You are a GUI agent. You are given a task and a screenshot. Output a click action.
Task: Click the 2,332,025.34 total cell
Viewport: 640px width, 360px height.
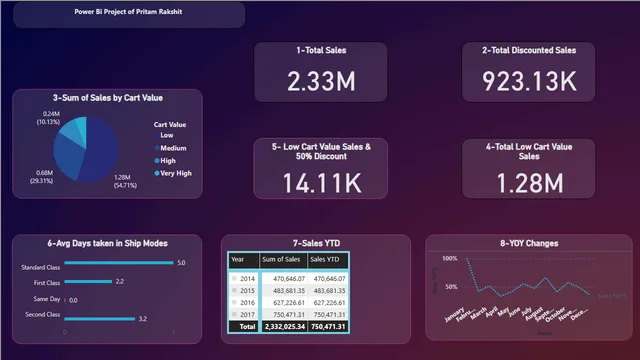coord(284,327)
